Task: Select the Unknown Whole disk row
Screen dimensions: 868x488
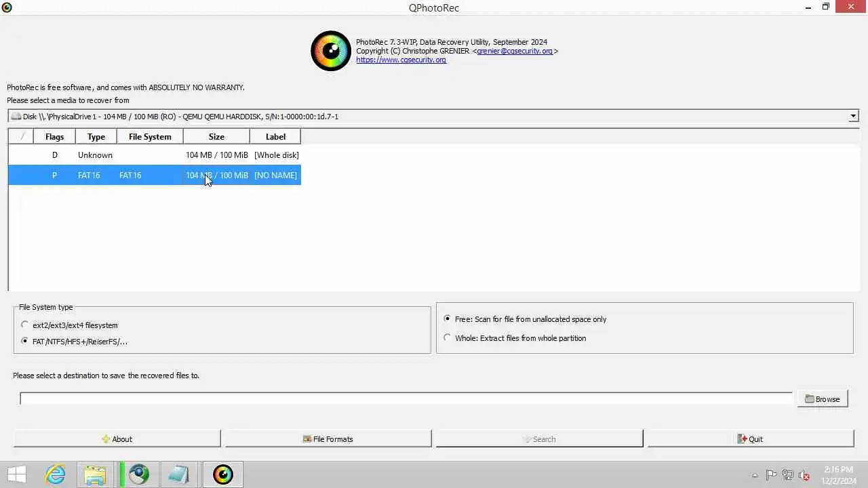Action: point(155,155)
